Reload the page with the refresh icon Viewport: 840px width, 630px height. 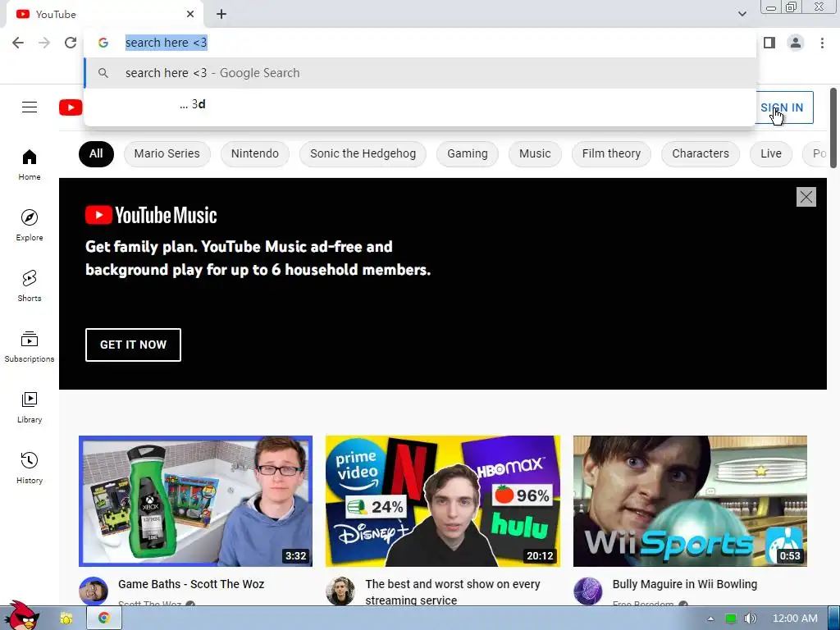pos(71,43)
